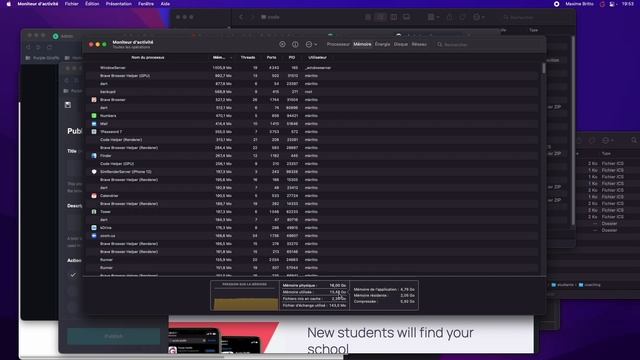Click the save disk icon in Publish window
640x360 pixels.
[68, 105]
